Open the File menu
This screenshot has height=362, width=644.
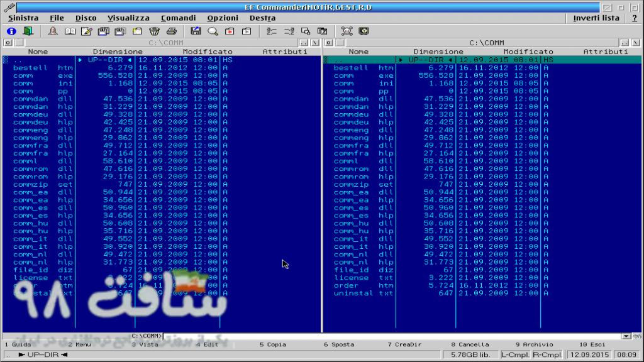pos(57,18)
